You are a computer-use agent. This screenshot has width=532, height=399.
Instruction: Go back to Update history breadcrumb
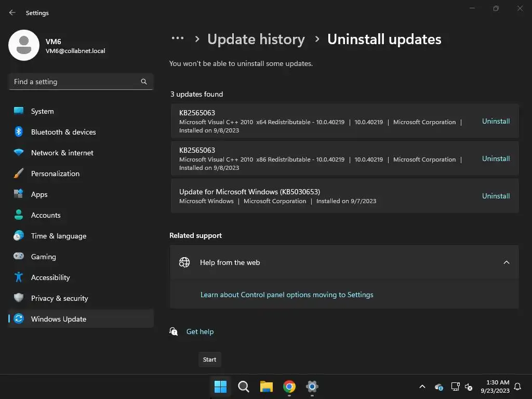point(256,39)
